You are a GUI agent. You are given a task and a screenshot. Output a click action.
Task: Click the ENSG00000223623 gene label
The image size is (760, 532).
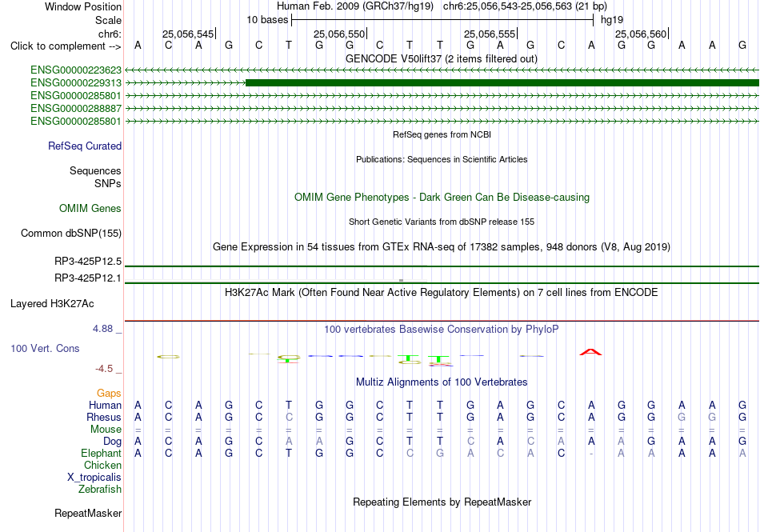click(76, 70)
